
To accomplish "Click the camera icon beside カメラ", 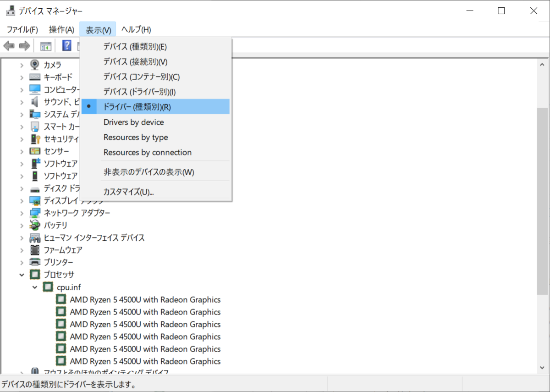I will pos(35,65).
